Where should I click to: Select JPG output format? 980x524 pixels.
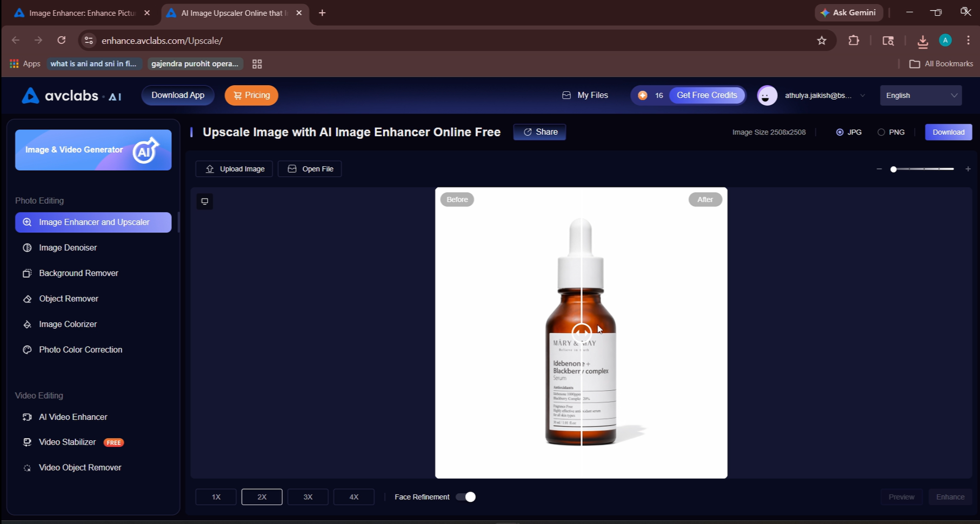(x=849, y=132)
